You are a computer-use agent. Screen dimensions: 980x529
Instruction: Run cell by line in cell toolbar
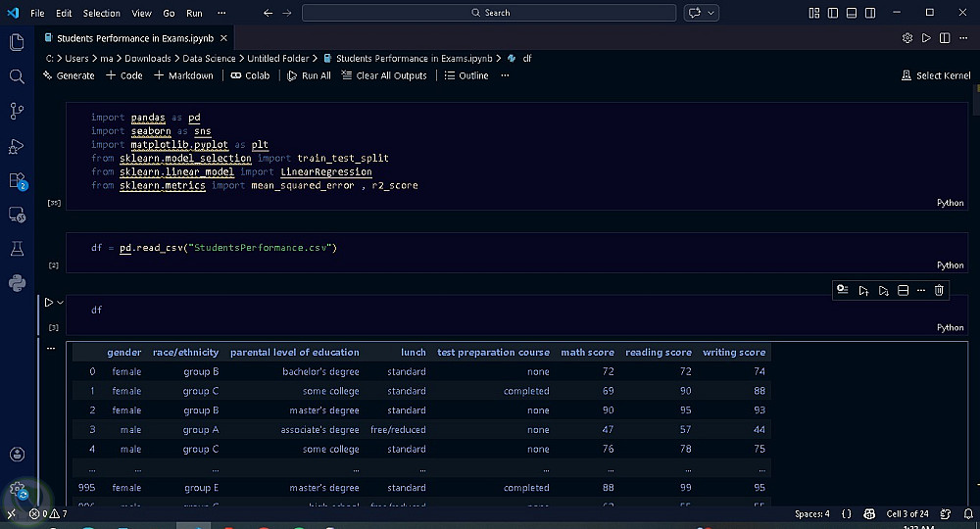pyautogui.click(x=843, y=290)
